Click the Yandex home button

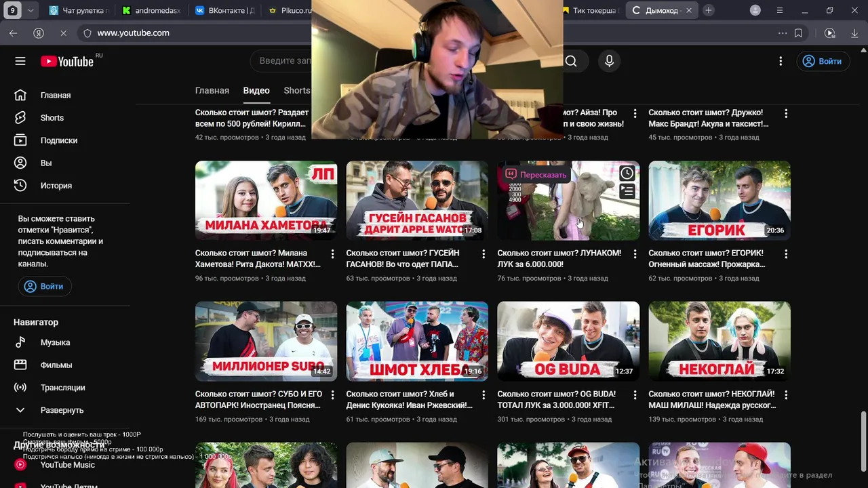[x=39, y=33]
